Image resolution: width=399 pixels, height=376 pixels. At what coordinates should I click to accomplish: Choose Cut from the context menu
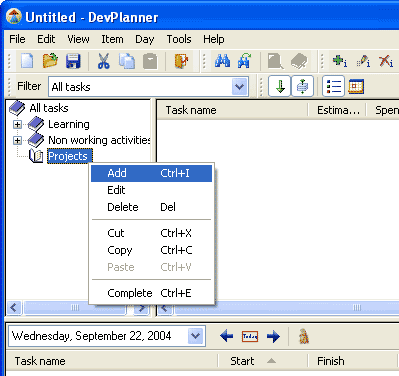[x=151, y=233]
